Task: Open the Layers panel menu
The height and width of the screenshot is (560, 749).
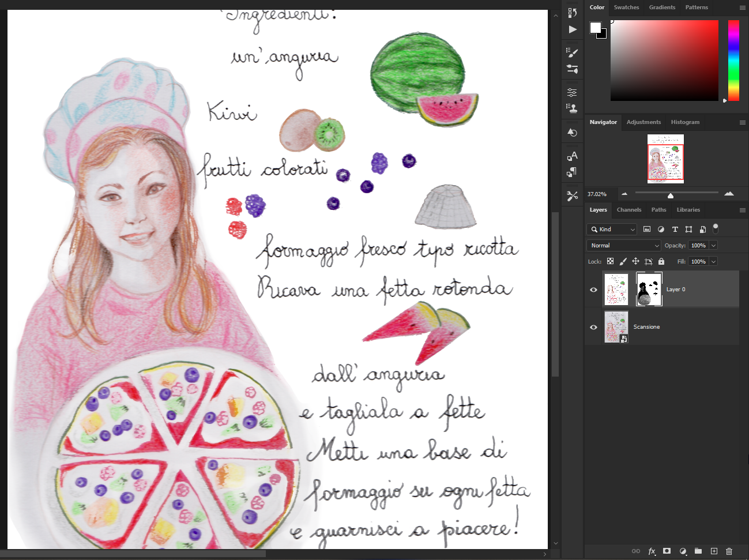Action: tap(743, 210)
